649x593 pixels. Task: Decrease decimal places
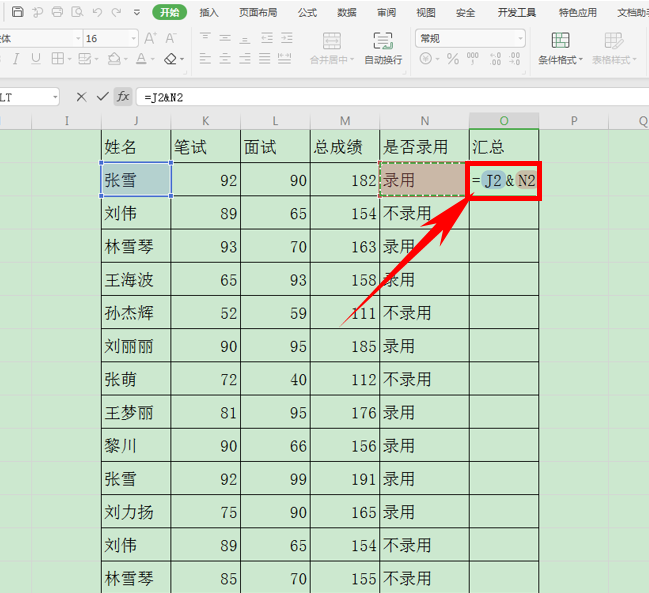click(514, 59)
